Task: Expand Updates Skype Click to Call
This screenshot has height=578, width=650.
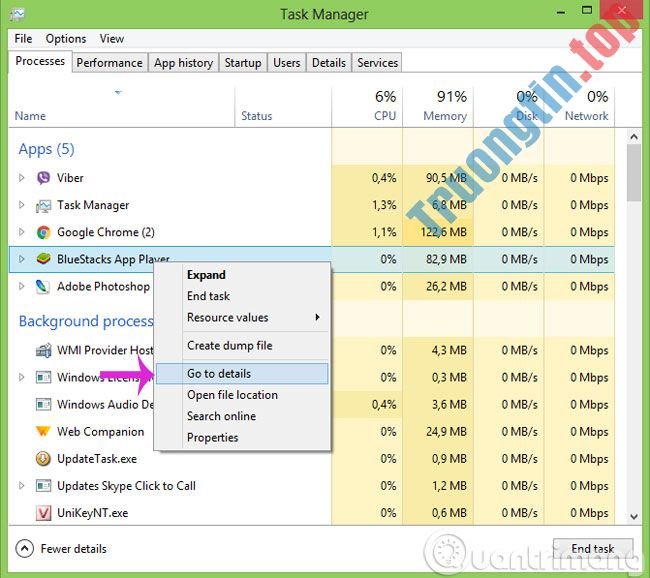Action: click(x=22, y=486)
